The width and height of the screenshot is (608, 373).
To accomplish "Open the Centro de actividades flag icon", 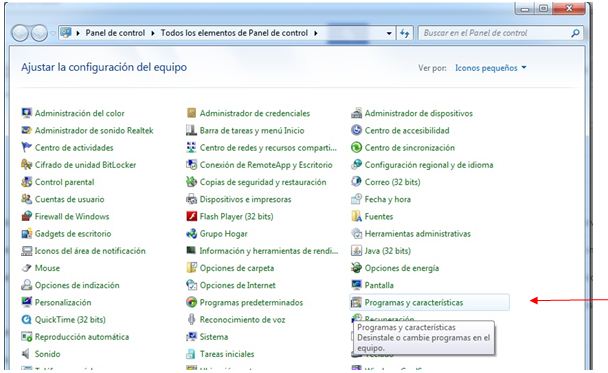I will [x=26, y=147].
